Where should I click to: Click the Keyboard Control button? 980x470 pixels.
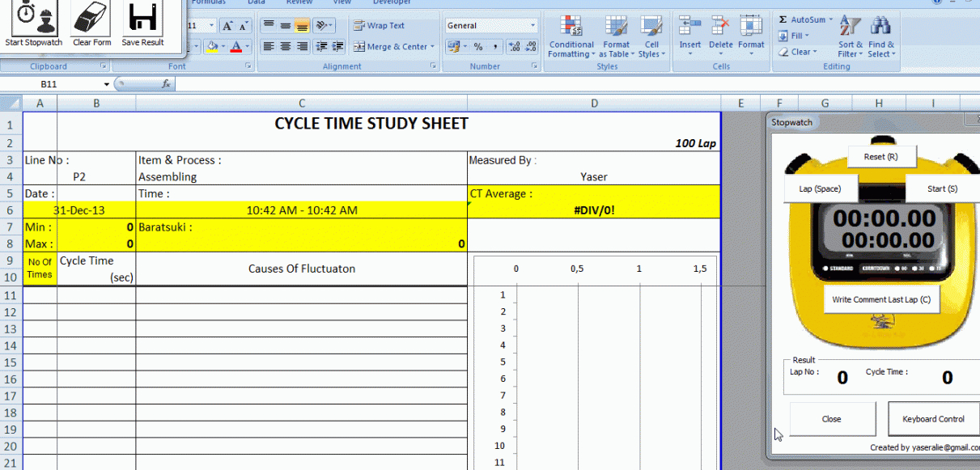pyautogui.click(x=933, y=419)
